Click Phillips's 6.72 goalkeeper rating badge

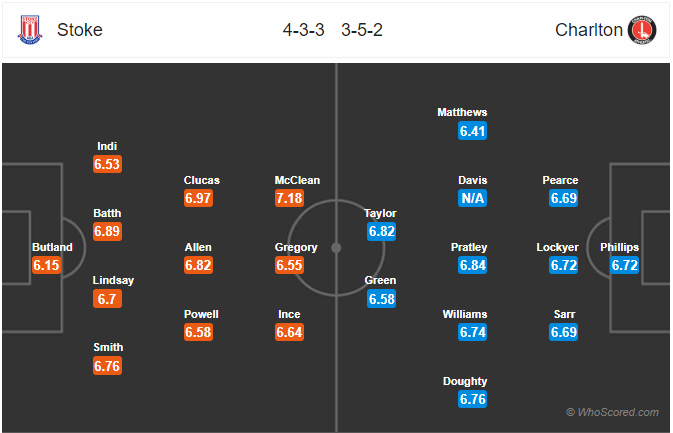(624, 265)
